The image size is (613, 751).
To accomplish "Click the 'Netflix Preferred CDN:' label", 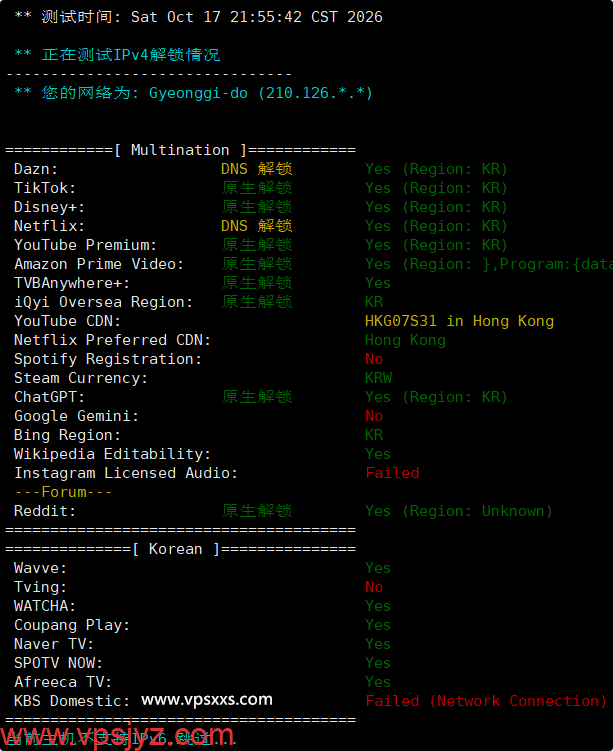I will [x=113, y=340].
